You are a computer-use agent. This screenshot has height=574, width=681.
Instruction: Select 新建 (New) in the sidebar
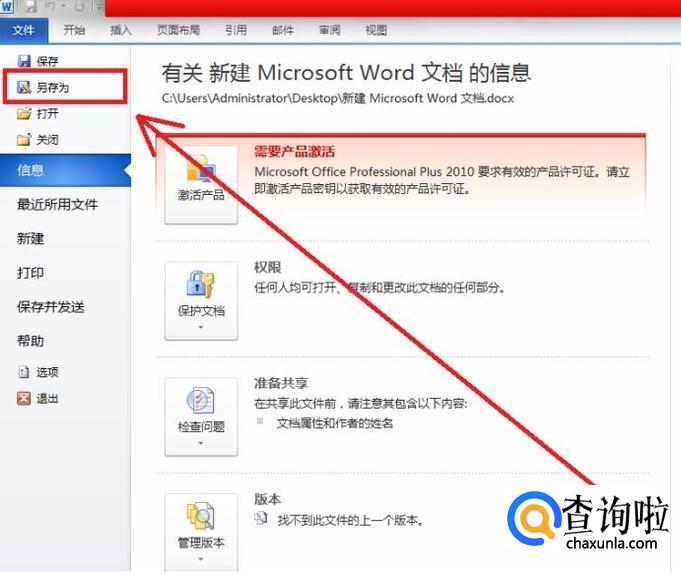click(x=30, y=238)
